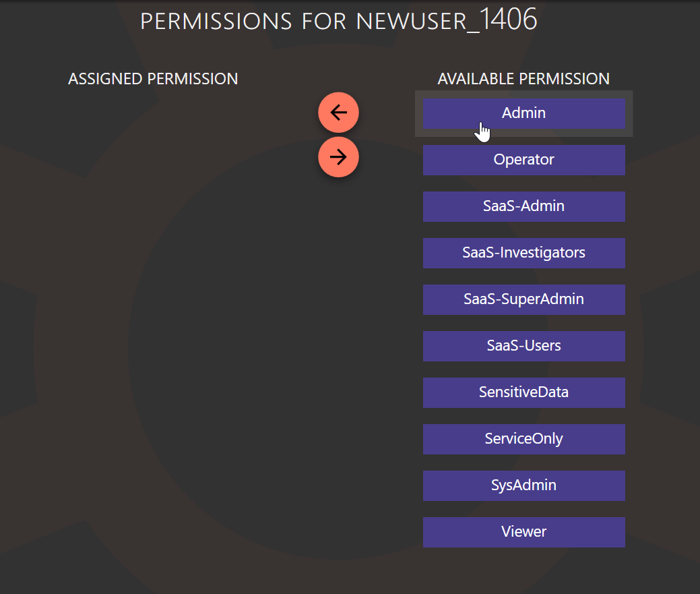Select the ServiceOnly permission

pos(523,438)
